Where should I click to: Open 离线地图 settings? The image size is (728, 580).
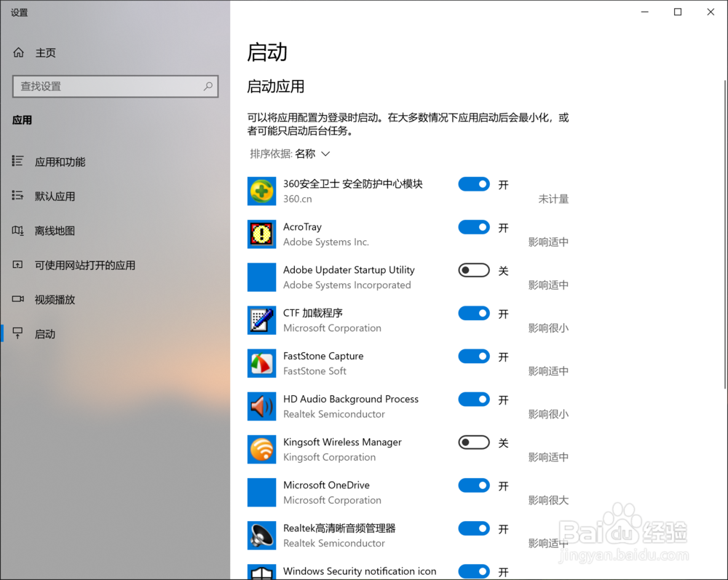click(54, 230)
